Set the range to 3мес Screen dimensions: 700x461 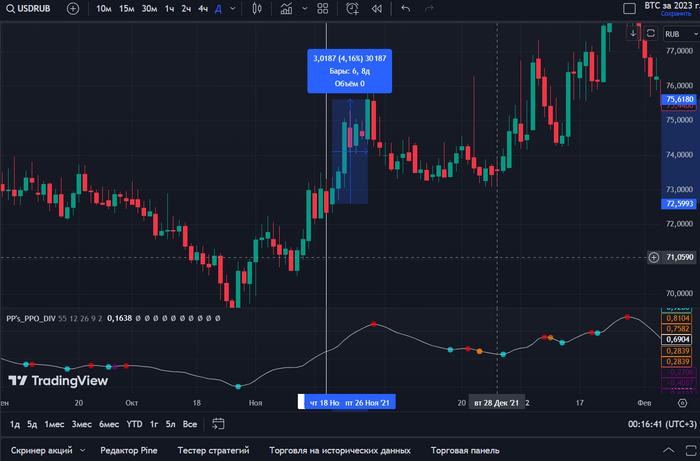point(82,424)
